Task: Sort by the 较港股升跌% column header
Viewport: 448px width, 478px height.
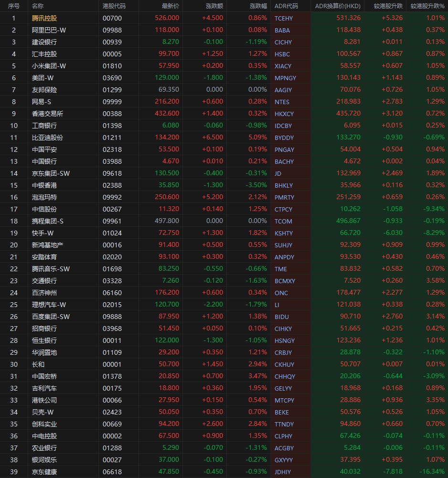Action: [x=427, y=6]
